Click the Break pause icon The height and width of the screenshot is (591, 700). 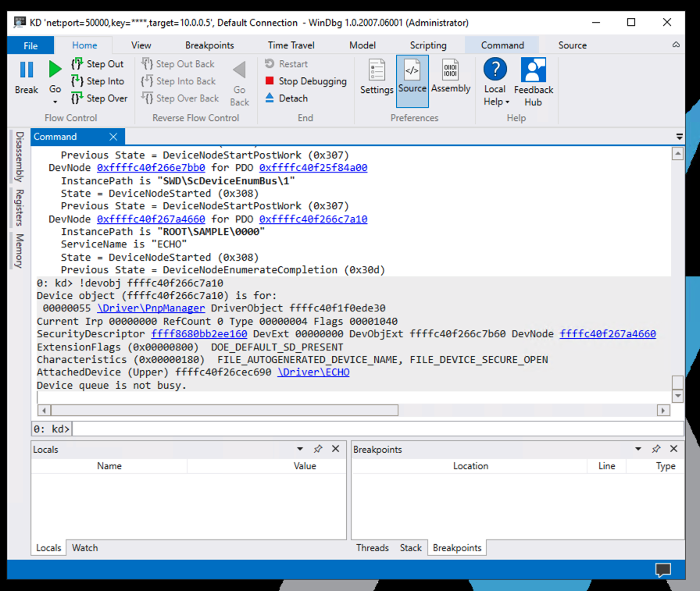click(x=27, y=70)
